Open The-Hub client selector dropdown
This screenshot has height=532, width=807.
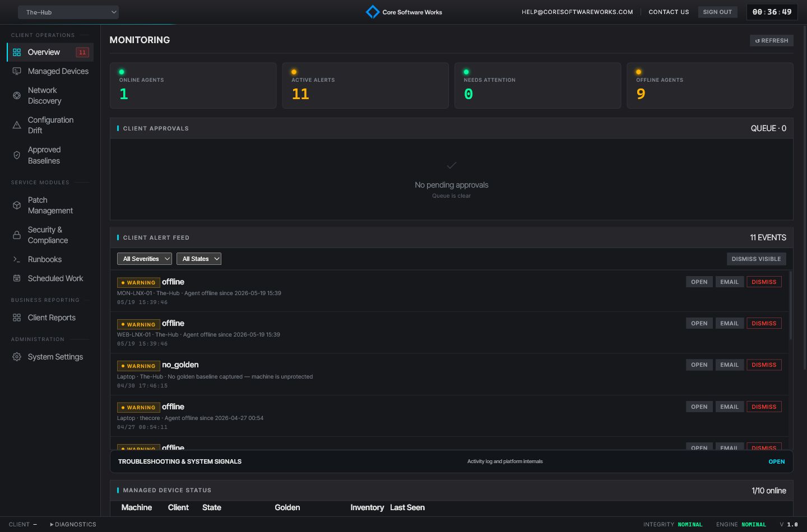tap(68, 12)
